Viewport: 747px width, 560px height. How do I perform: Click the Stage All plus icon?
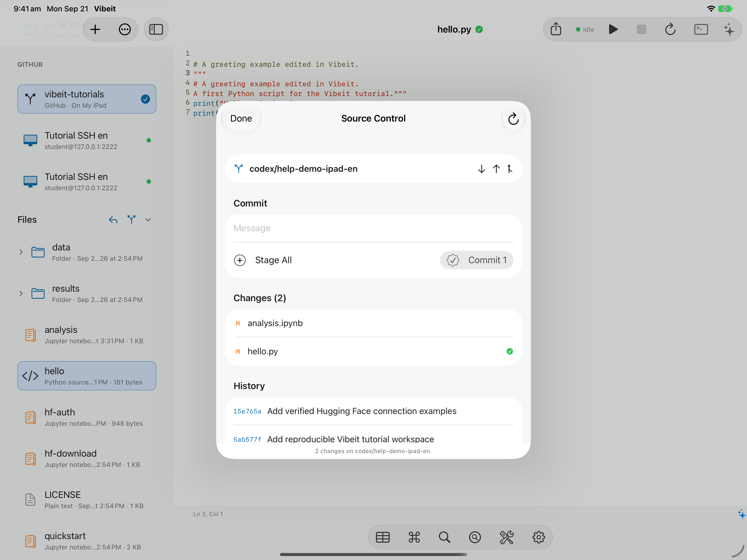point(240,260)
